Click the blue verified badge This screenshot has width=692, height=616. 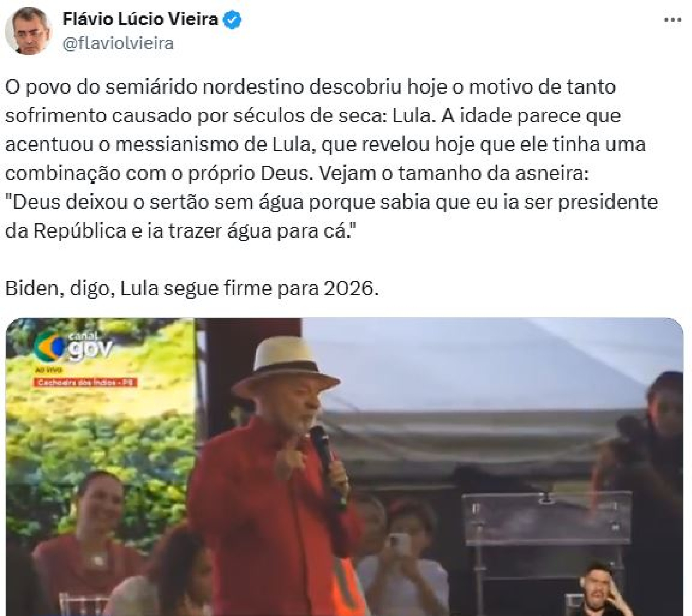[x=233, y=20]
